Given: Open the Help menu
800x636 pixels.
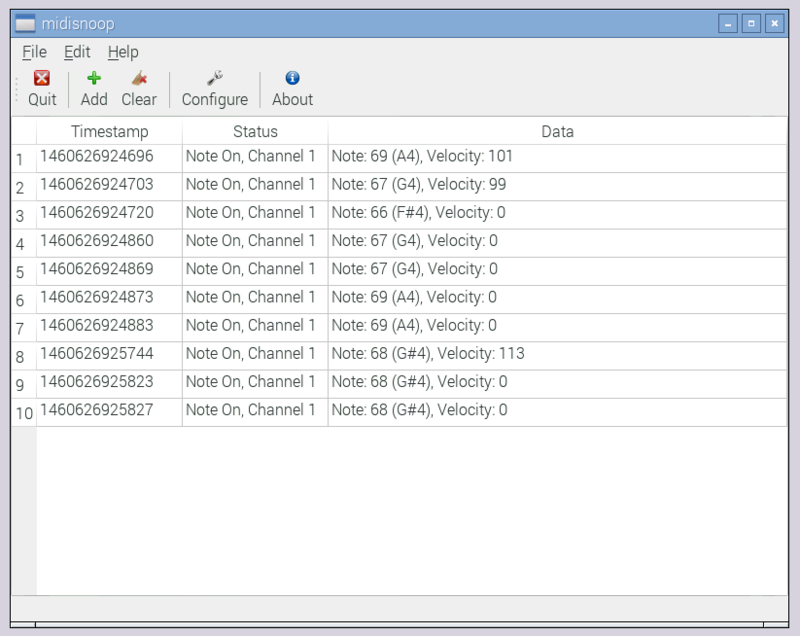Looking at the screenshot, I should click(123, 52).
